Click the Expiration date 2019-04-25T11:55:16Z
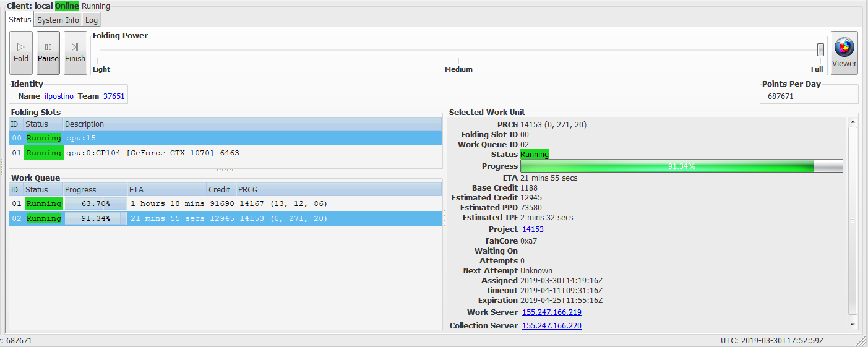868x347 pixels. (561, 301)
